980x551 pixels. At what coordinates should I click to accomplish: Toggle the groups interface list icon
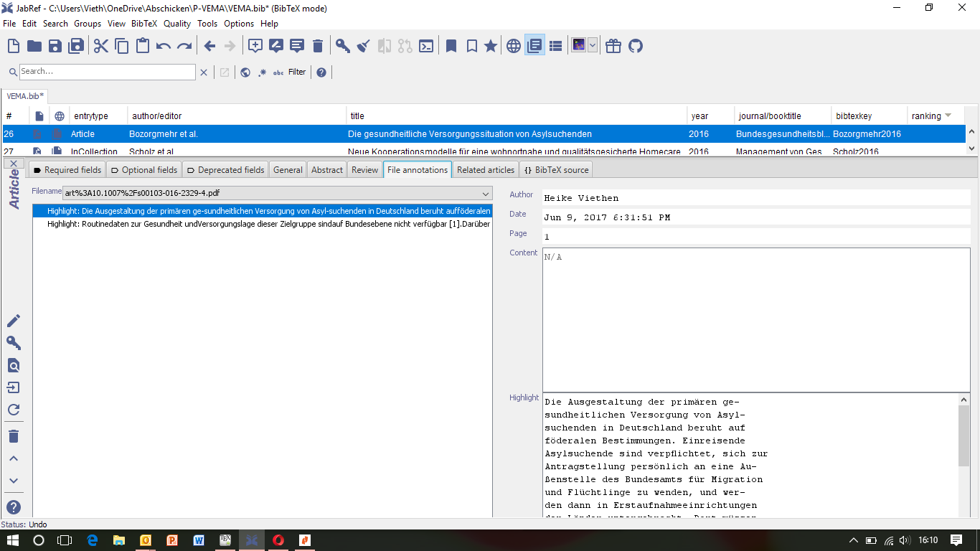point(555,46)
